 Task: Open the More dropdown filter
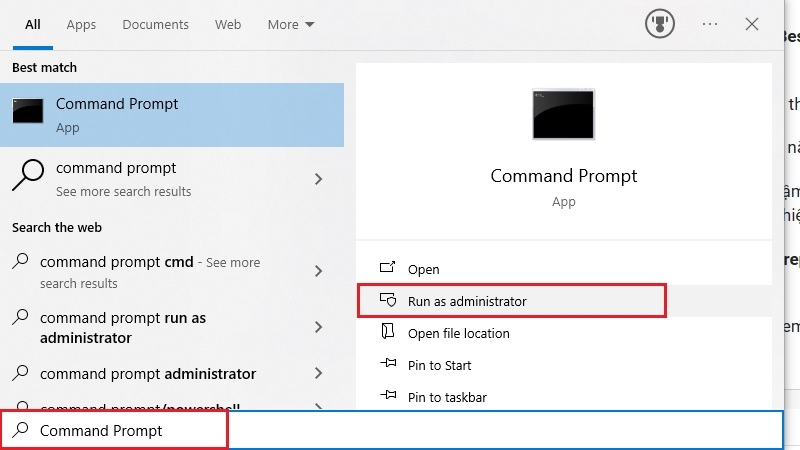(x=291, y=24)
